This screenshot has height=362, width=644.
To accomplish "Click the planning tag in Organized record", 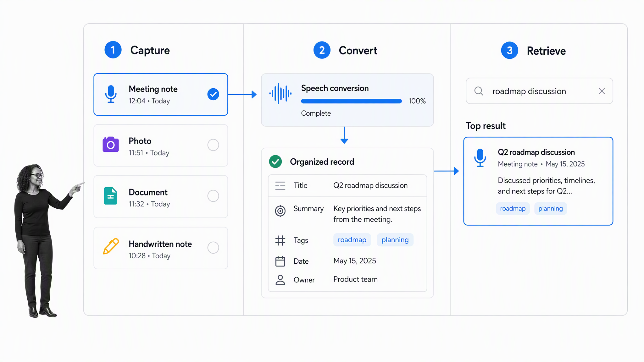I will (395, 240).
